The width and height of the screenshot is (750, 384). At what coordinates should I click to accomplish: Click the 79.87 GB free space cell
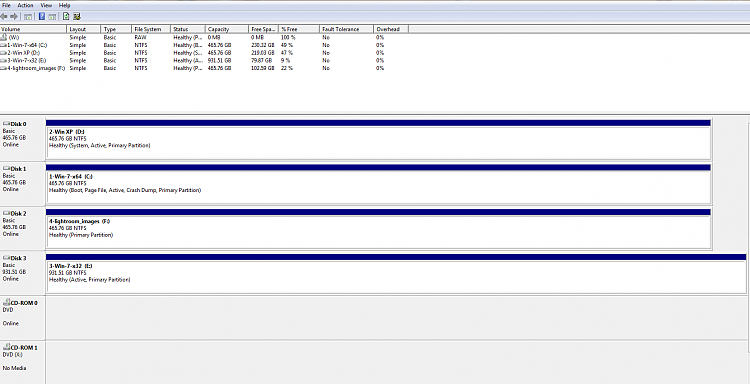[262, 61]
